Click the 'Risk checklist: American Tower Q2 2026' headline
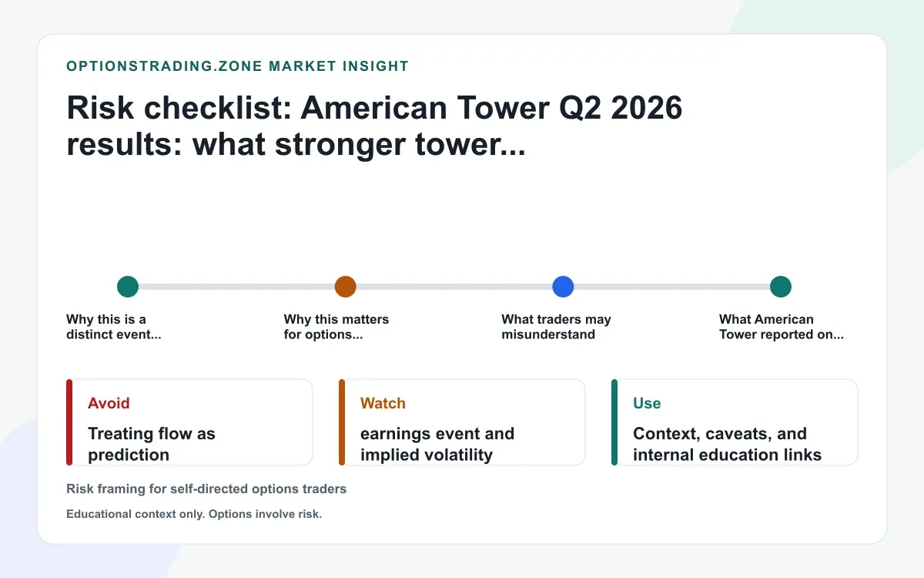 pos(375,126)
